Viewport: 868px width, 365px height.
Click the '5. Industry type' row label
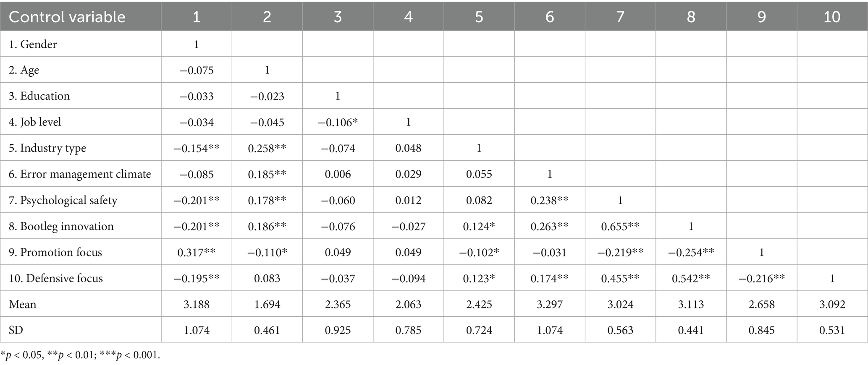(x=47, y=148)
